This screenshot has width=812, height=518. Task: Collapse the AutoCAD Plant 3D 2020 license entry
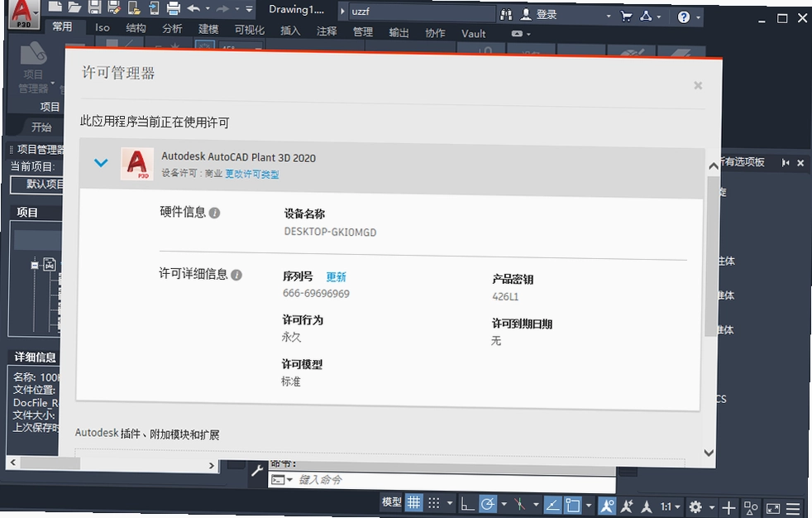pyautogui.click(x=101, y=163)
